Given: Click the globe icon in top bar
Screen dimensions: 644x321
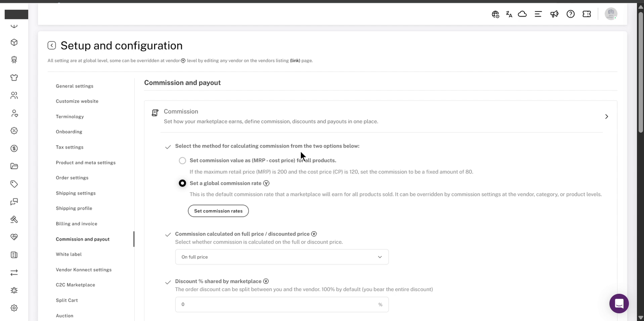Looking at the screenshot, I should (495, 14).
